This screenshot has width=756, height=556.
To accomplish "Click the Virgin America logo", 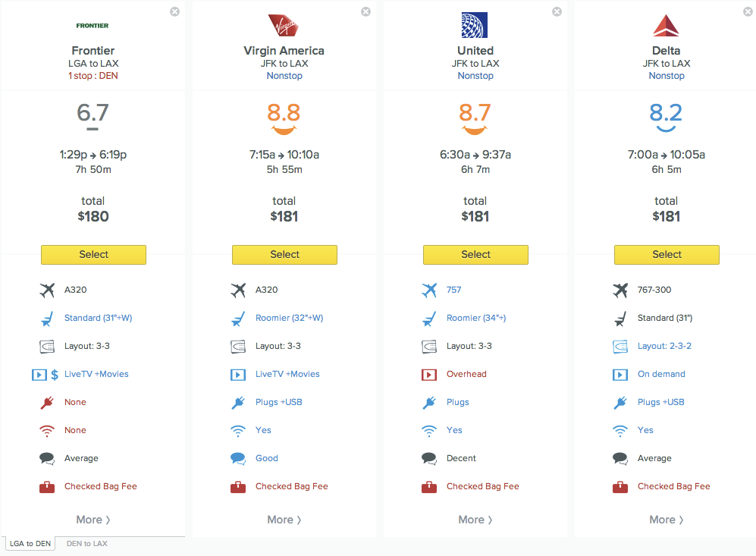I will [x=284, y=26].
